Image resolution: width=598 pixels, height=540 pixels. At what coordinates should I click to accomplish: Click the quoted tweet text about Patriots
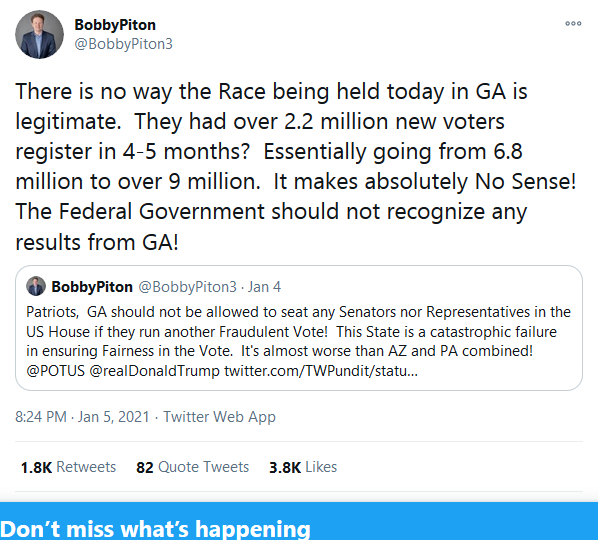click(298, 341)
